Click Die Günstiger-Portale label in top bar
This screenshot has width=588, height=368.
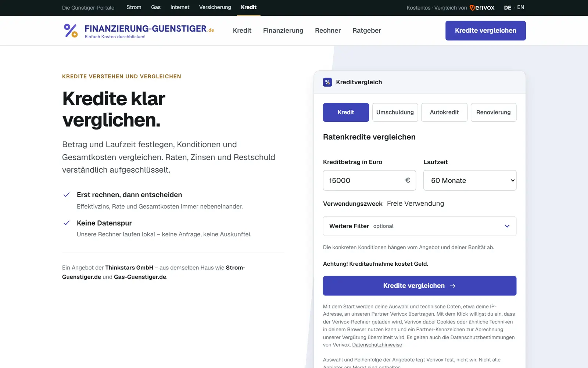coord(88,8)
